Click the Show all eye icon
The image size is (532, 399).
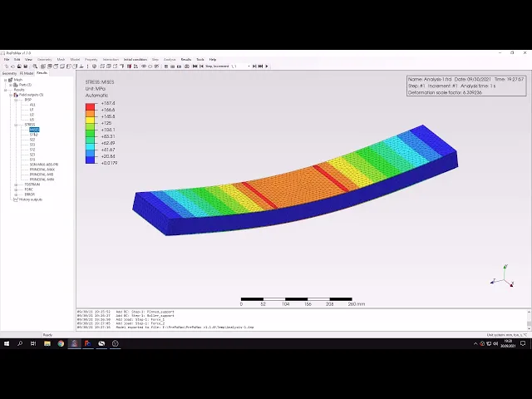click(144, 66)
